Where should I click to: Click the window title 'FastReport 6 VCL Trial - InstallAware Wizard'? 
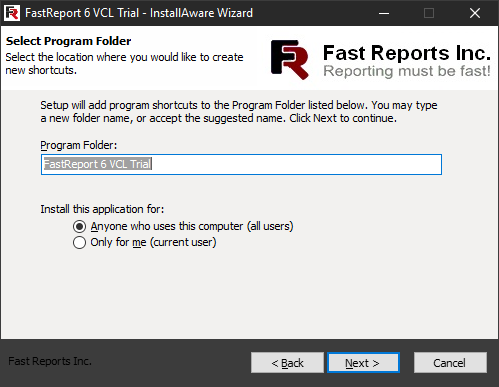point(139,13)
